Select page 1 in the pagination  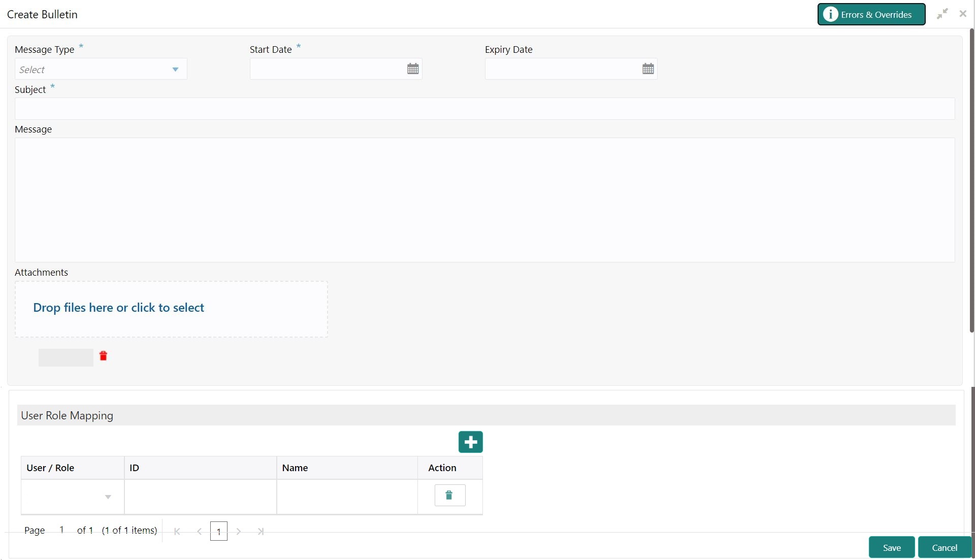pyautogui.click(x=218, y=532)
